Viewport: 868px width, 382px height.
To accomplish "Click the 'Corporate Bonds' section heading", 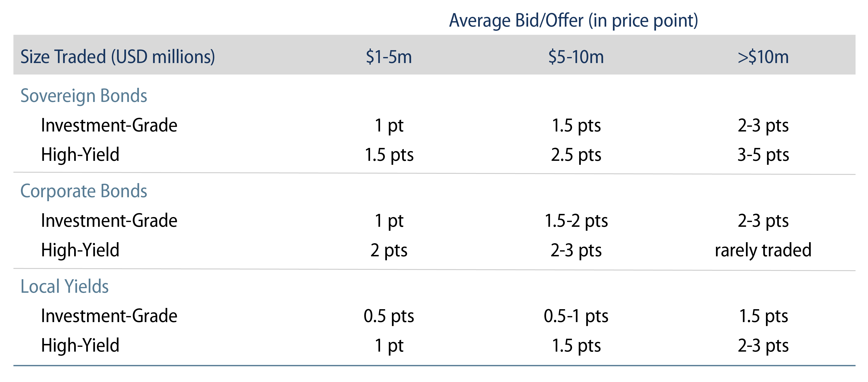I will pyautogui.click(x=84, y=191).
